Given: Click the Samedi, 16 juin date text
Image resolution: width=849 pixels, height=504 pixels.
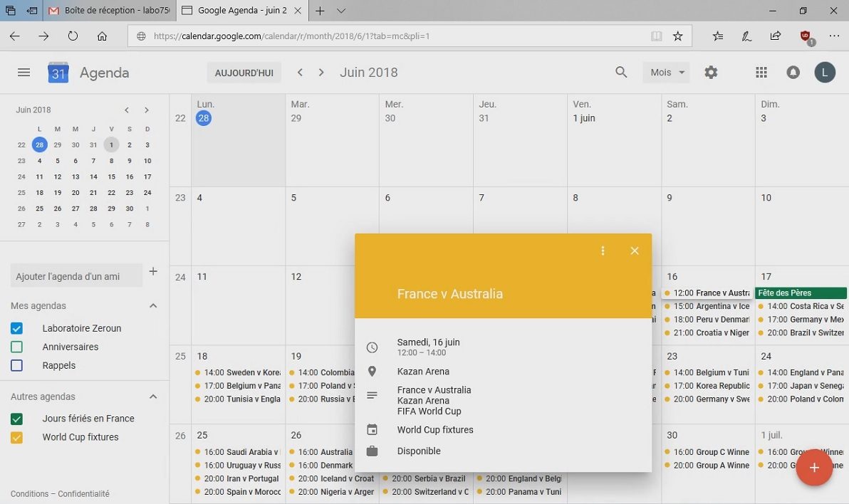Looking at the screenshot, I should coord(428,342).
